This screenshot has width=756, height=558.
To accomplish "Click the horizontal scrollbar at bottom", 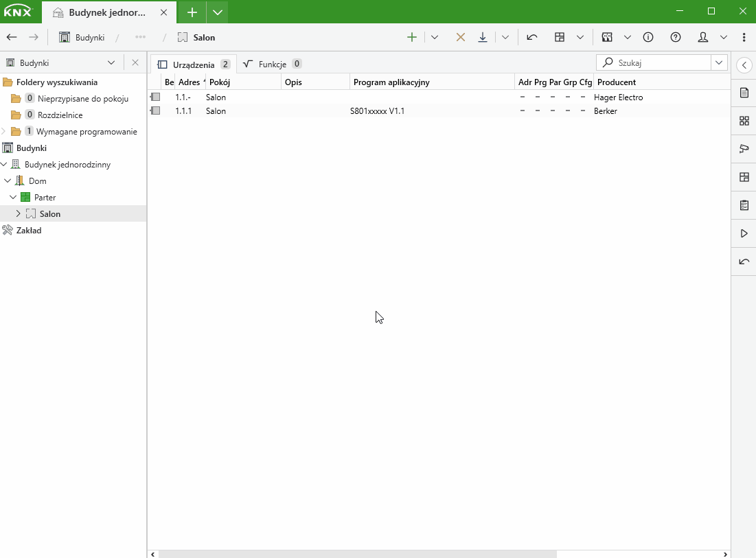I will pos(357,554).
